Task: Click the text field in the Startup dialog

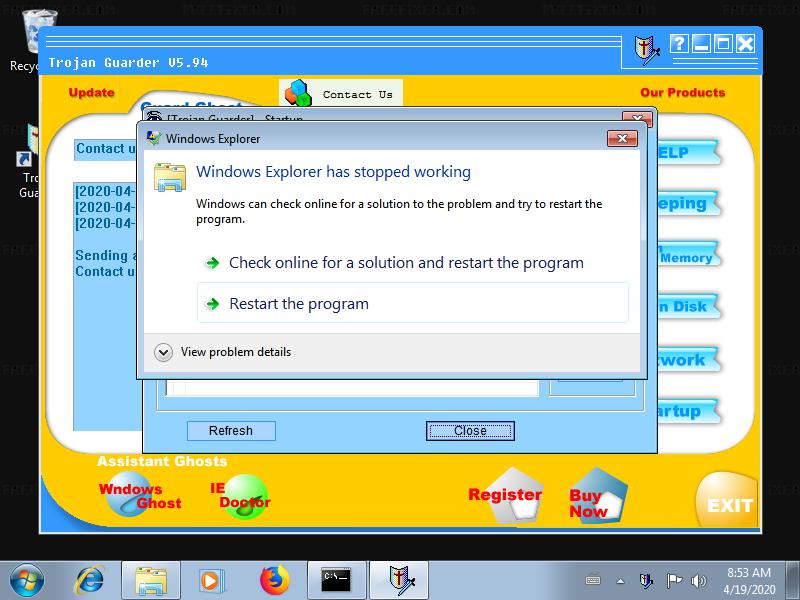Action: (x=352, y=388)
